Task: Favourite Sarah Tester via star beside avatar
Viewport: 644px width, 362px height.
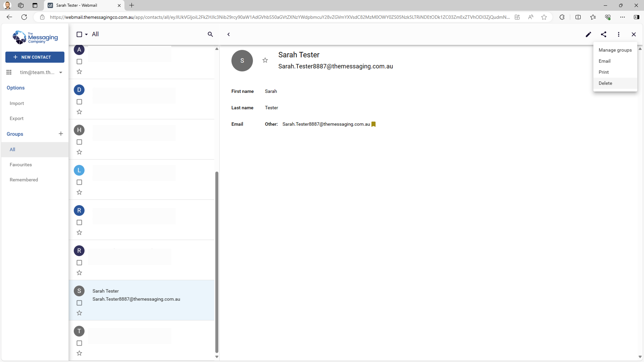Action: 265,60
